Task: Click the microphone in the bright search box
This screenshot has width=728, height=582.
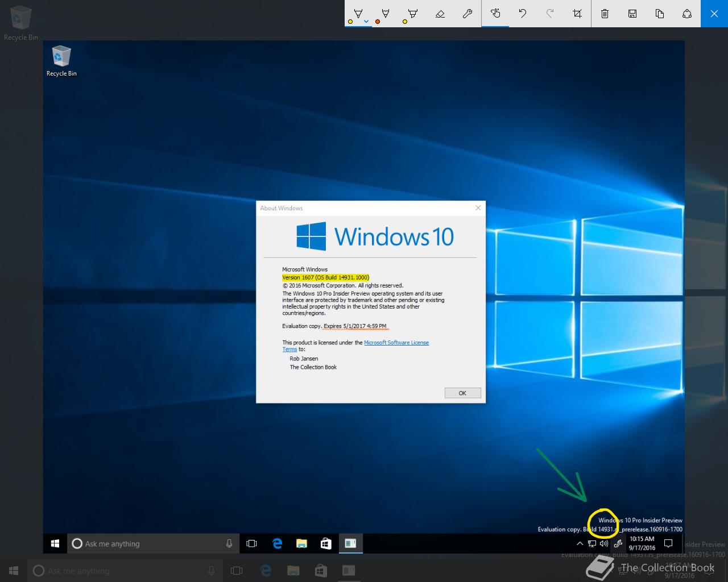Action: (x=229, y=543)
